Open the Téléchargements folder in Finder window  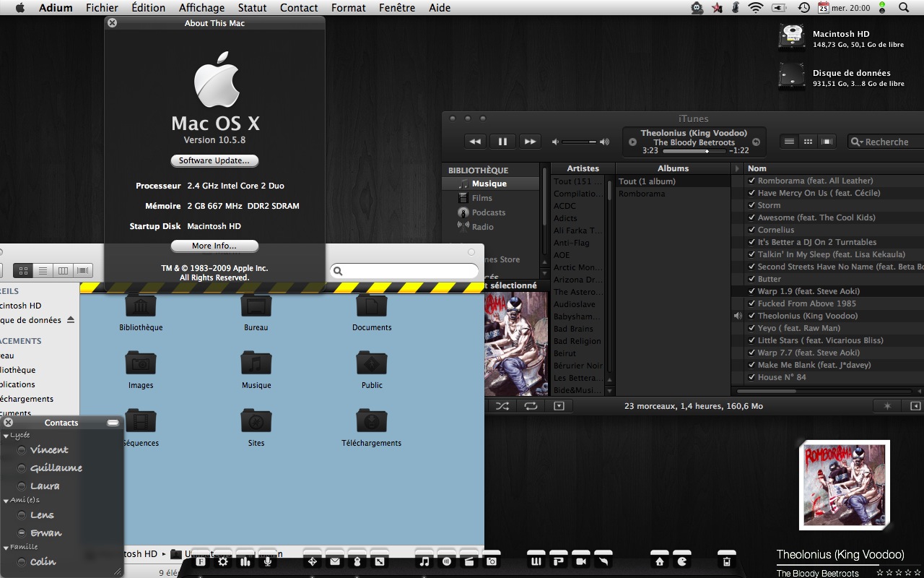tap(372, 428)
